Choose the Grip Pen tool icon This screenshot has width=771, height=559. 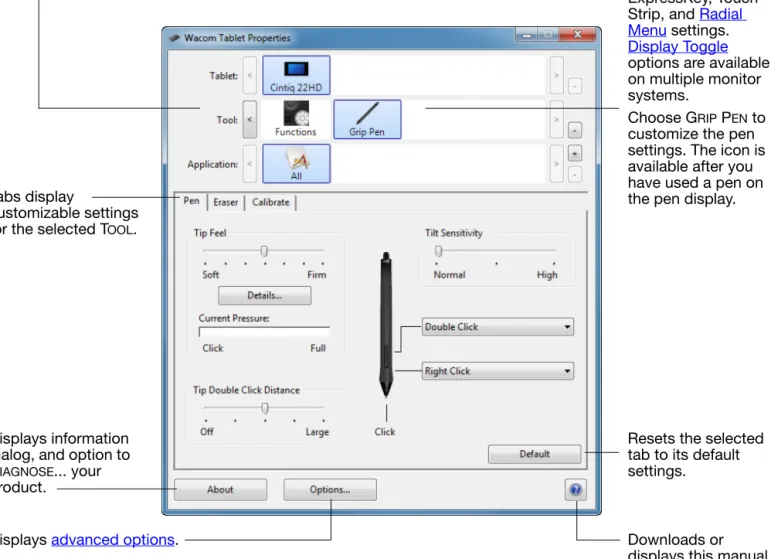[x=367, y=119]
